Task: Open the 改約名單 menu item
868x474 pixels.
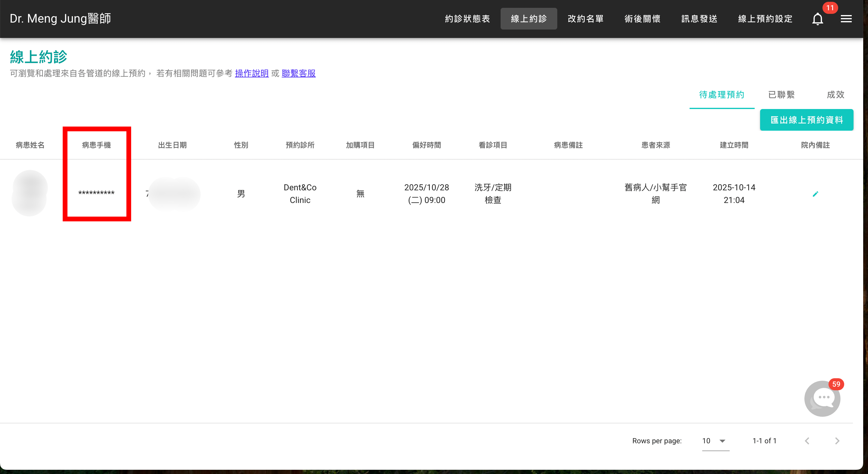Action: click(x=585, y=18)
